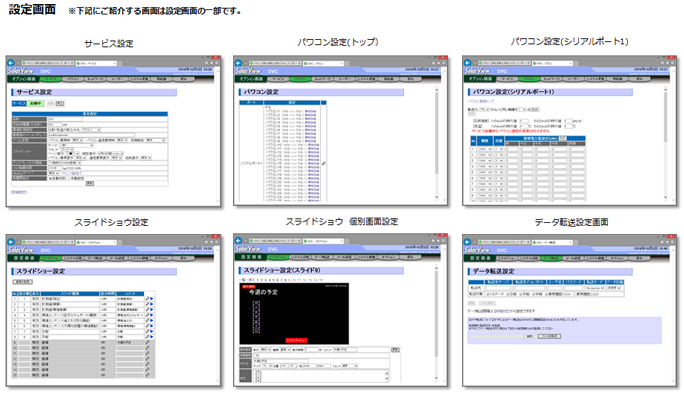The width and height of the screenshot is (684, 393).
Task: Click edit icon beside シリアルポート1 in パワコン設定 table
Action: tap(323, 164)
